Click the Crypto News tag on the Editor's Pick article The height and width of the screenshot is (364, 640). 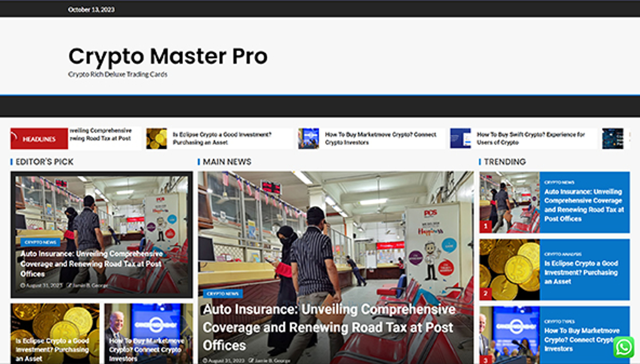click(x=40, y=242)
